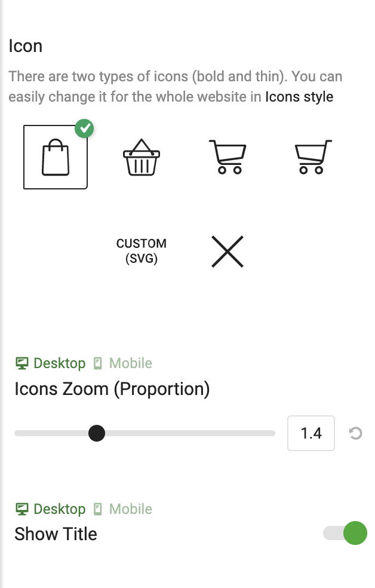Screen dimensions: 375x588
Task: Click the phone icon above Show Title
Action: pos(98,509)
